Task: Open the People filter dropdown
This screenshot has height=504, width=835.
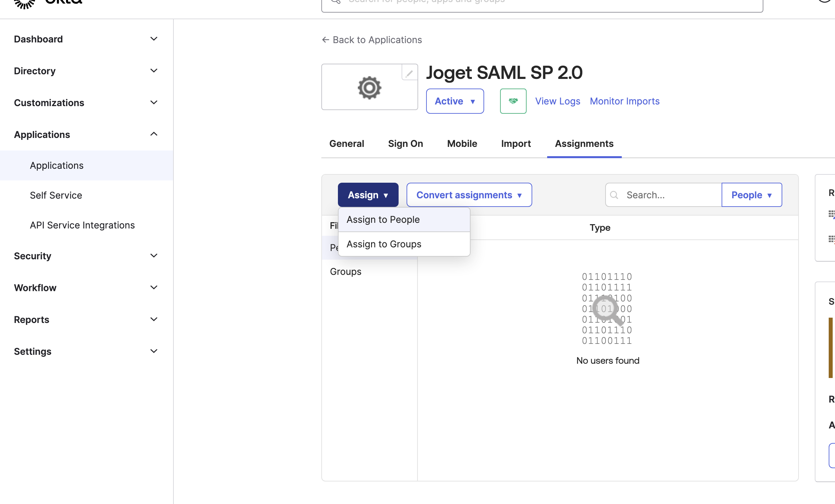Action: pyautogui.click(x=751, y=195)
